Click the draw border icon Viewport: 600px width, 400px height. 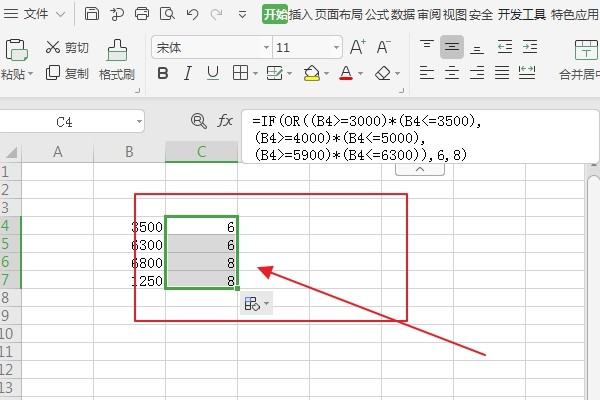[275, 73]
